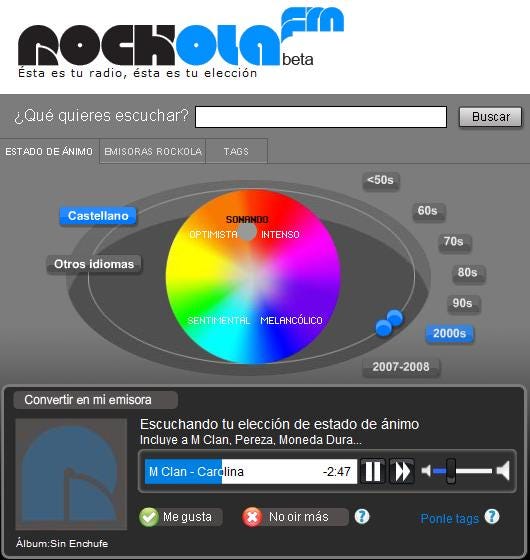Click the blue balls on the ellipse
This screenshot has height=560, width=530.
tap(389, 322)
